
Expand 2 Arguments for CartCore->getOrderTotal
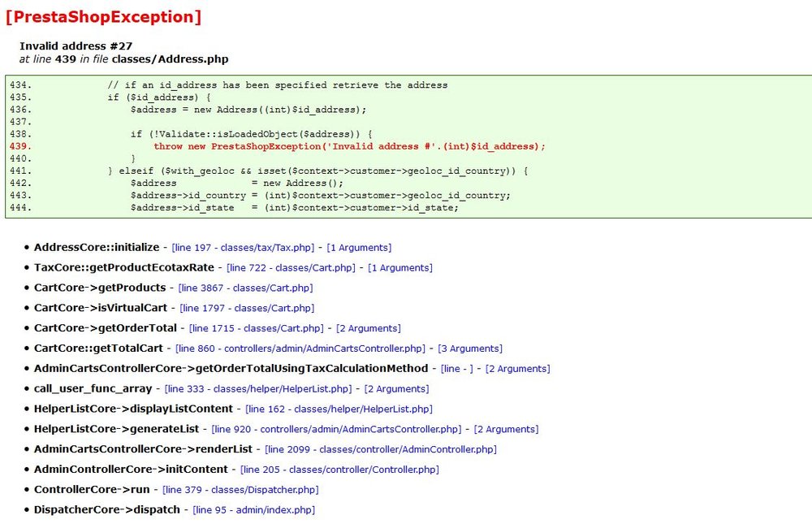[x=369, y=328]
